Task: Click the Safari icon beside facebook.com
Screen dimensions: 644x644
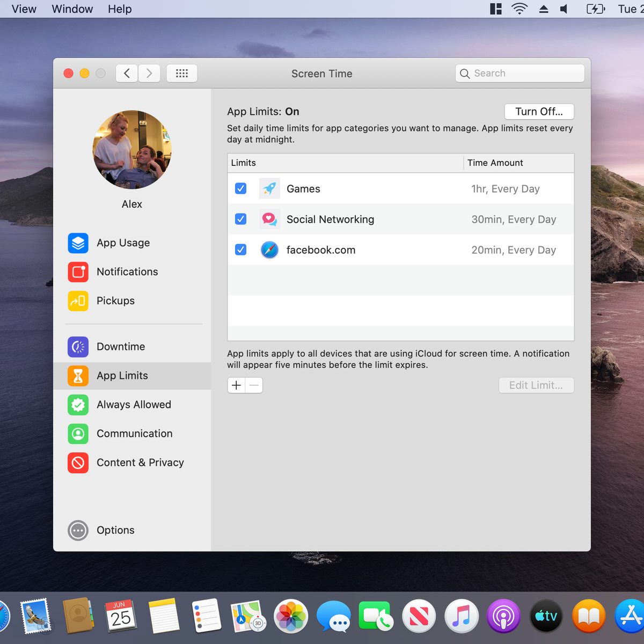Action: pyautogui.click(x=269, y=250)
